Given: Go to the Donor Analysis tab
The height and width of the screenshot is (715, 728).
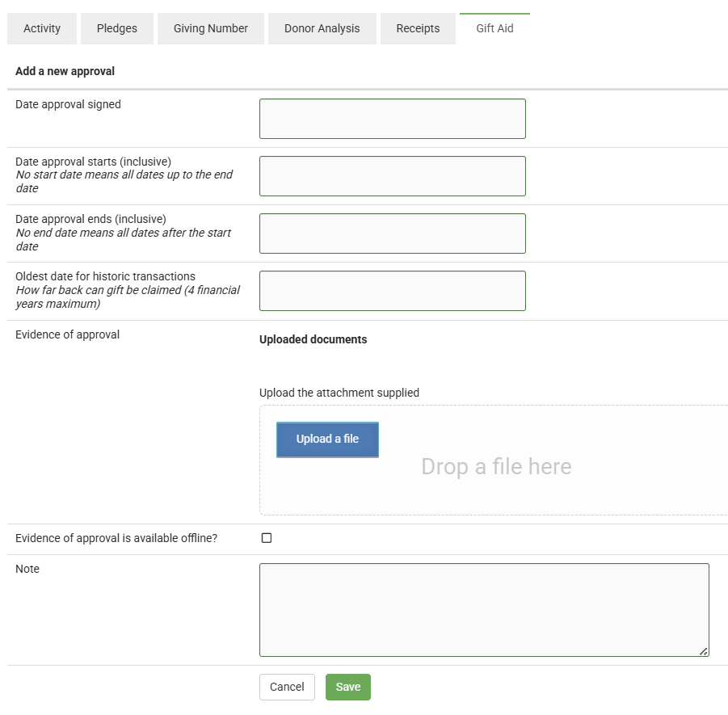Looking at the screenshot, I should (x=322, y=29).
